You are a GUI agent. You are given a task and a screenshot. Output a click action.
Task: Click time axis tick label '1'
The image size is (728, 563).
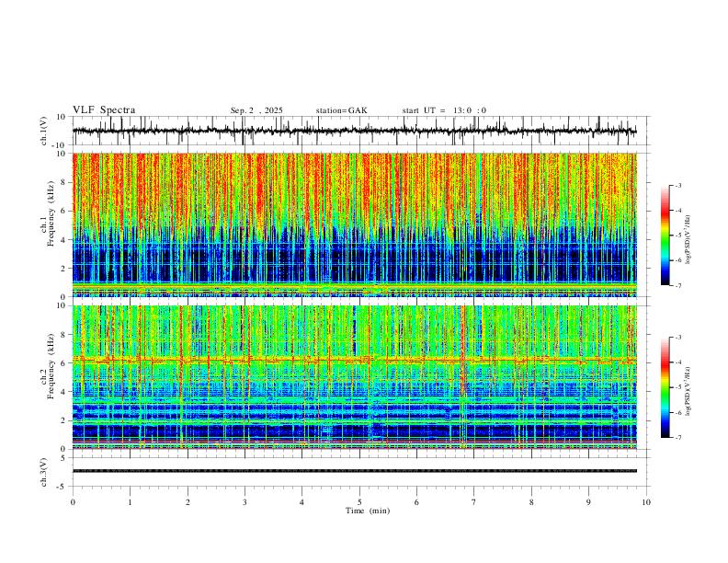130,502
